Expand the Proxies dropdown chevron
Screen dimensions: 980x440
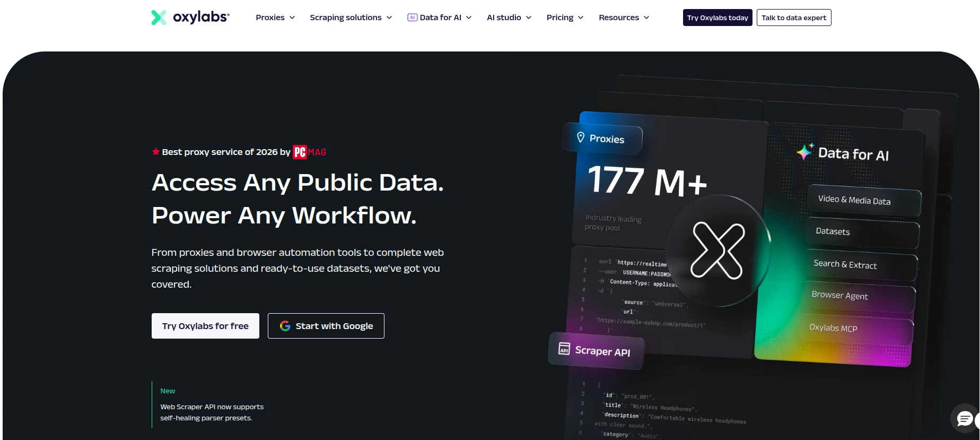292,18
